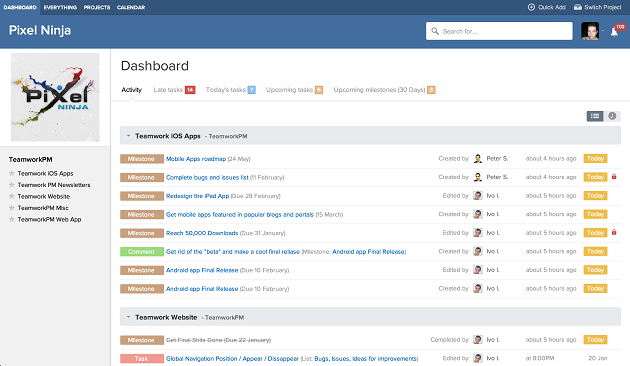Select the Upcoming tasks tab
Viewport: 630px width, 366px height.
click(x=295, y=90)
